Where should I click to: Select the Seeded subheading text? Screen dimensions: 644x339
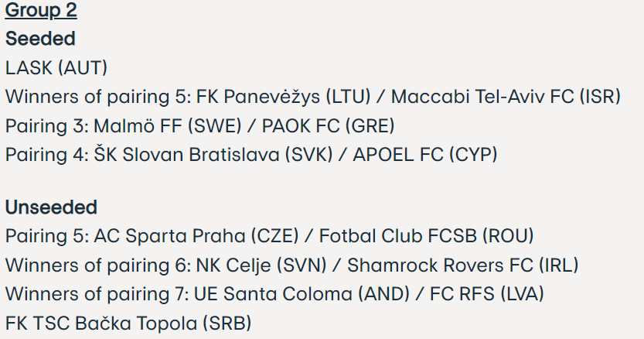tap(40, 39)
